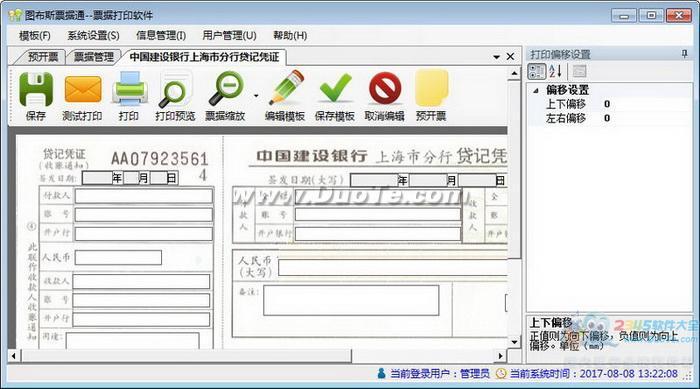Click the 用途 field on left stub

coord(133,340)
